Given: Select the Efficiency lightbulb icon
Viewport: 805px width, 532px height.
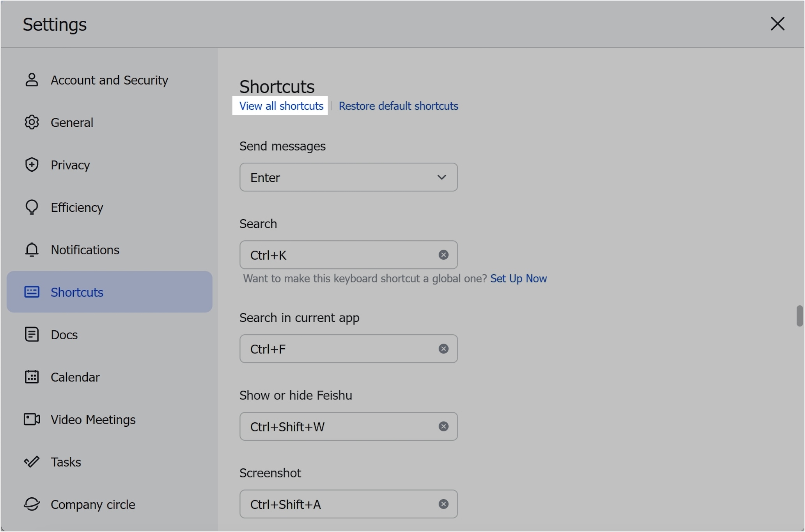Looking at the screenshot, I should (32, 207).
